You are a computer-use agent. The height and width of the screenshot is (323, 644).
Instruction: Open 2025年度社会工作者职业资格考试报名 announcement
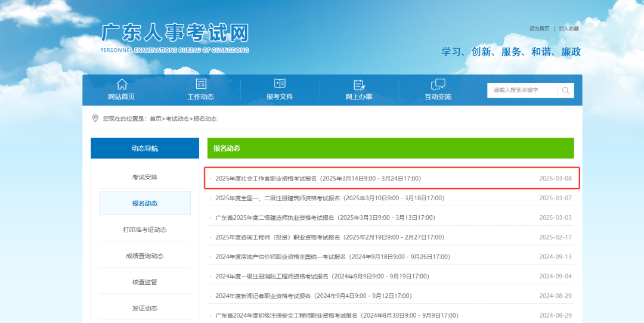(318, 178)
